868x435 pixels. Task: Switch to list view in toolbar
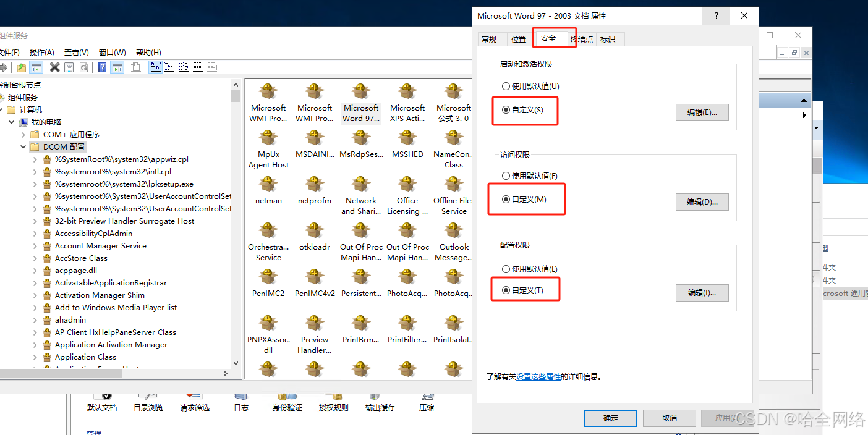(184, 67)
